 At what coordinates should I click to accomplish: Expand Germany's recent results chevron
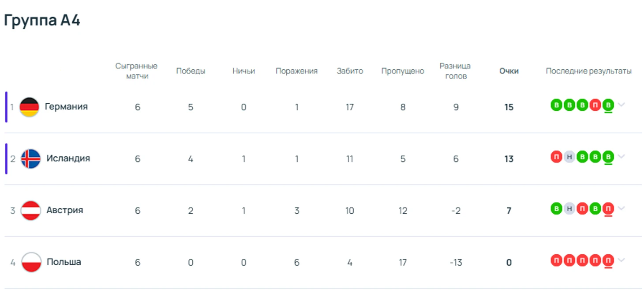(622, 105)
